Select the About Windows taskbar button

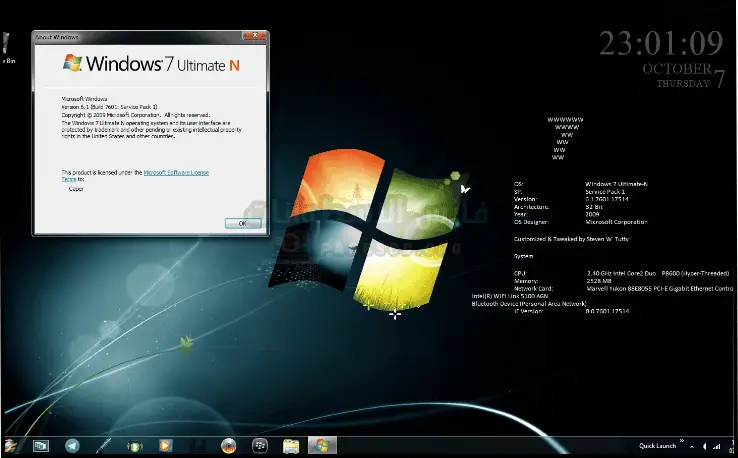click(321, 446)
